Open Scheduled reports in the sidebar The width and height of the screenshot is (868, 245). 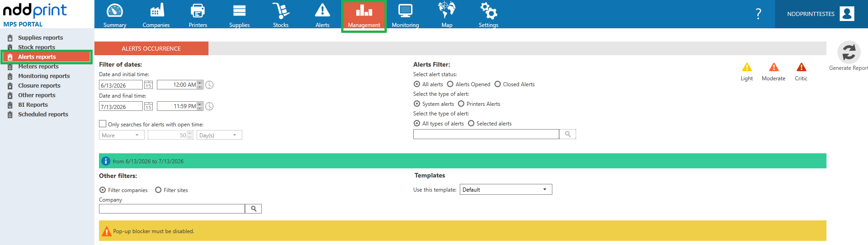click(43, 114)
